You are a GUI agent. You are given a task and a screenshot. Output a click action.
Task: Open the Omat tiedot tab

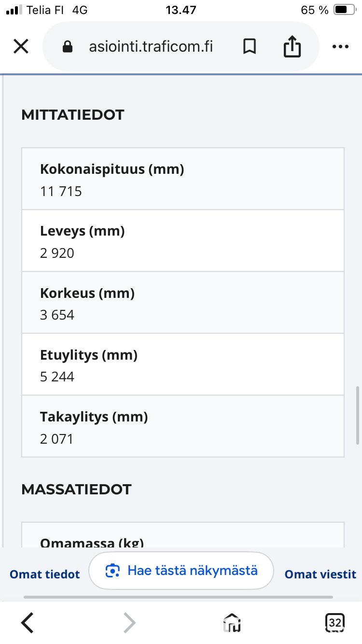coord(45,574)
